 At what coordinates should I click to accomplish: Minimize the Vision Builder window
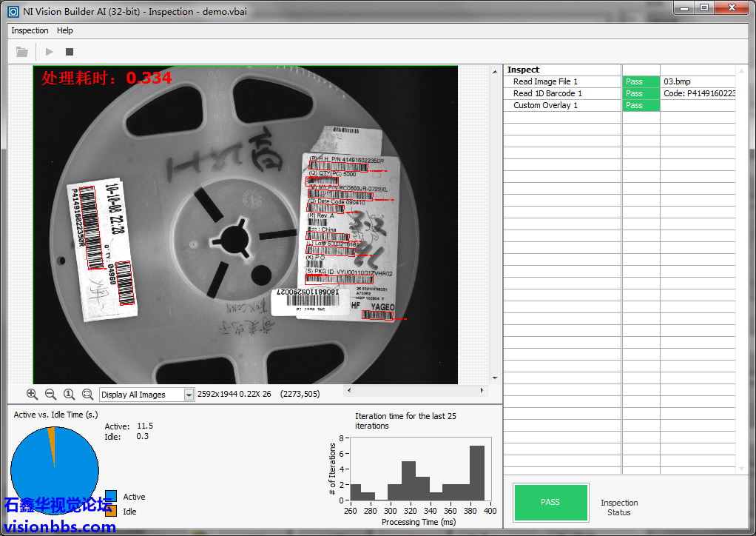(684, 7)
